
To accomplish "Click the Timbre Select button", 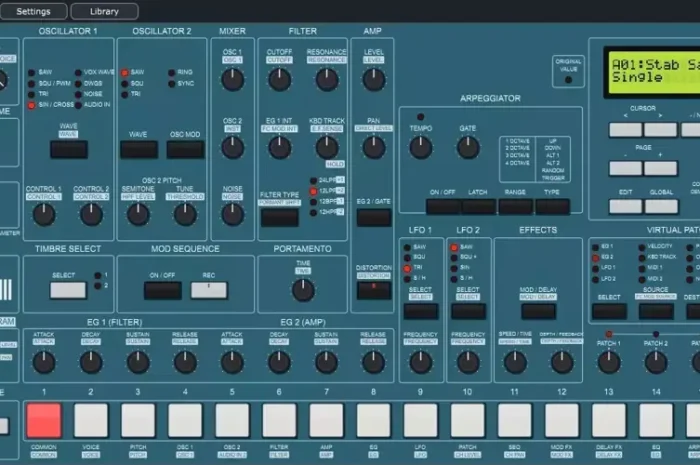I will tap(68, 290).
